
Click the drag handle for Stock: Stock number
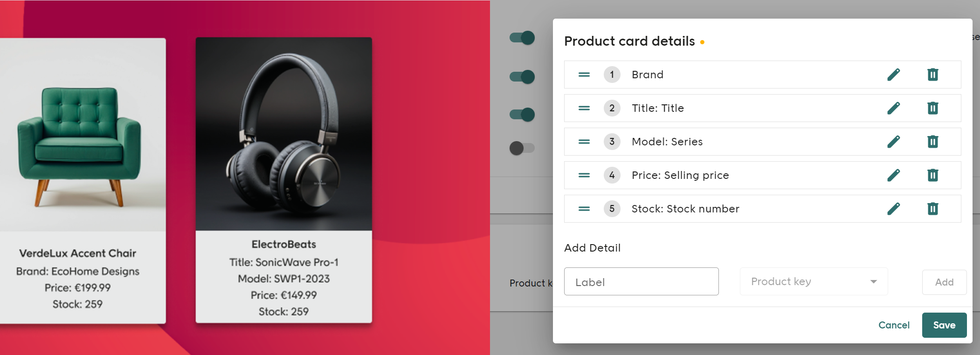[584, 209]
